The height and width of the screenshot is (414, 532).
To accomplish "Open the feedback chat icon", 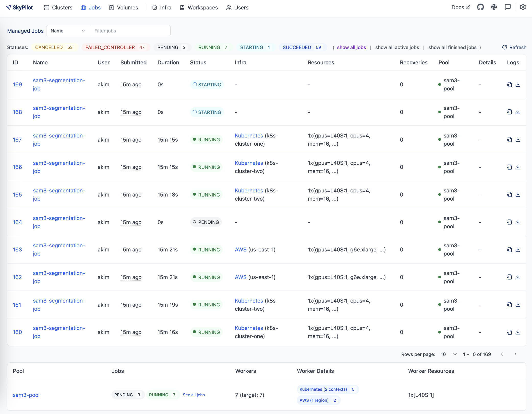I will click(x=507, y=7).
